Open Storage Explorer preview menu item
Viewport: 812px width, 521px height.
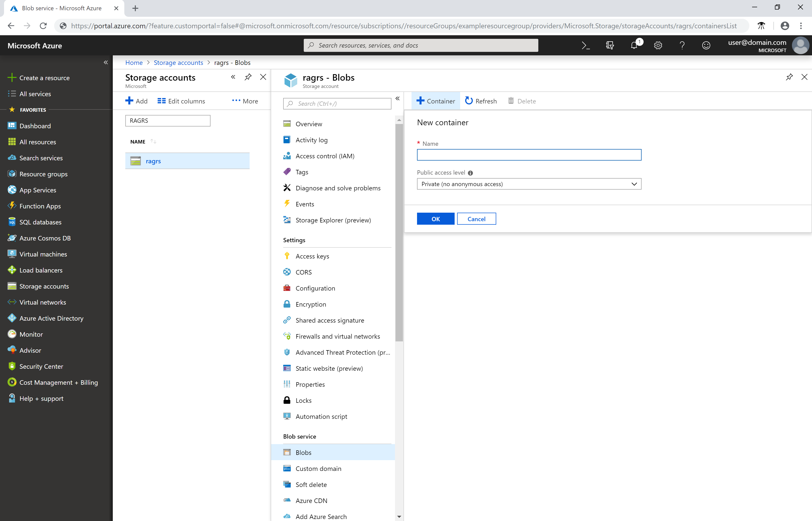point(334,220)
